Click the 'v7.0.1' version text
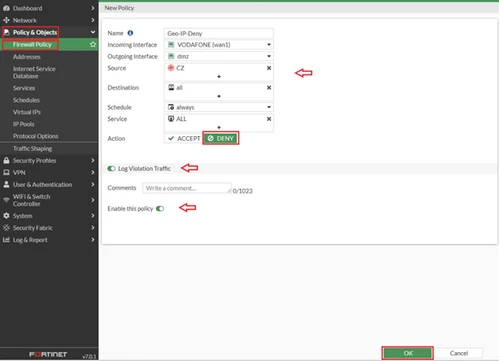The height and width of the screenshot is (361, 499). tap(89, 356)
